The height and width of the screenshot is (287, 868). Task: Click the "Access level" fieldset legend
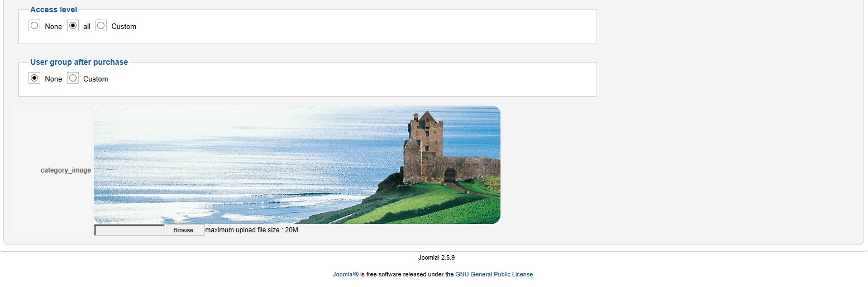54,9
